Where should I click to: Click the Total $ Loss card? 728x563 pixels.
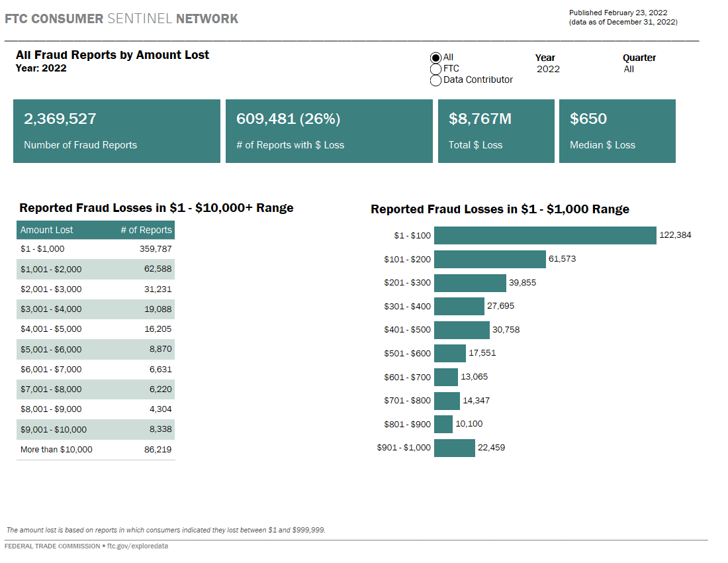(x=496, y=130)
